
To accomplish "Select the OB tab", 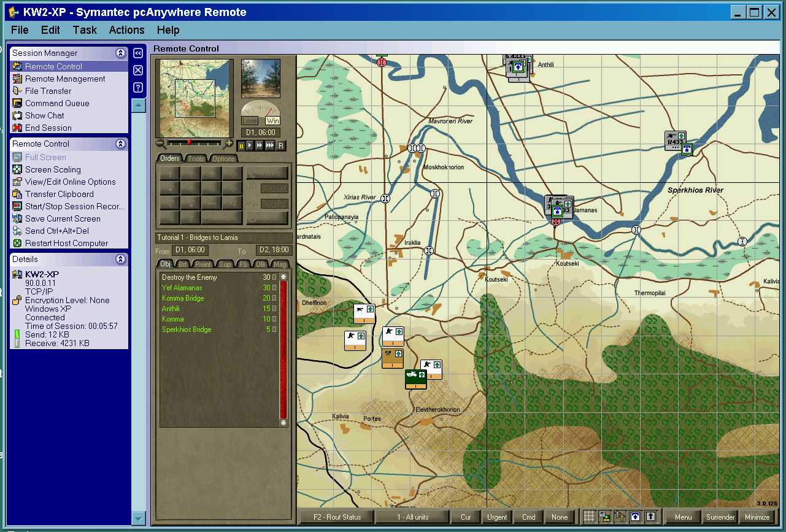I will (x=261, y=264).
